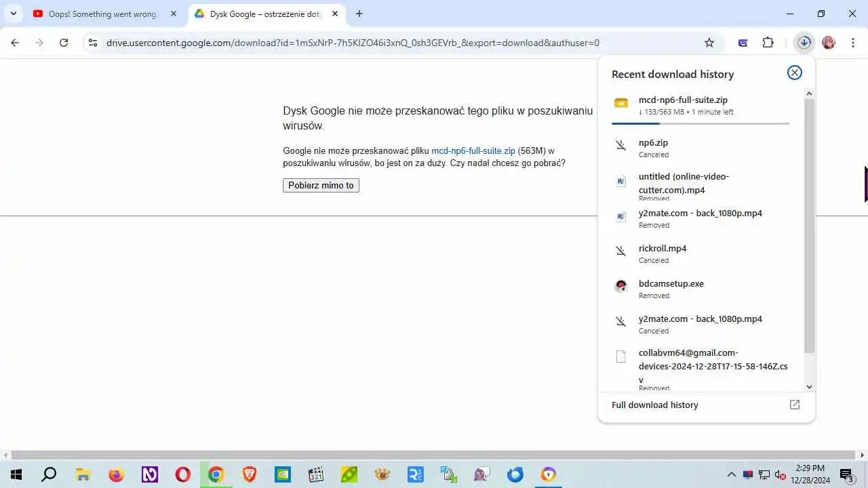Click the open-in-new-tab icon beside Full download history
Image resolution: width=868 pixels, height=488 pixels.
tap(795, 405)
